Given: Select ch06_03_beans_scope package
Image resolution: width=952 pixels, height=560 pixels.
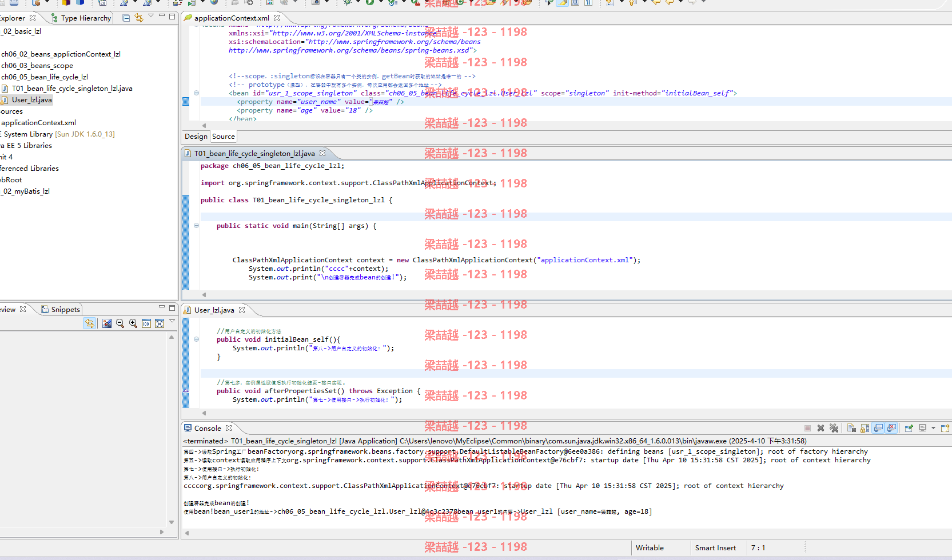Looking at the screenshot, I should pos(37,66).
